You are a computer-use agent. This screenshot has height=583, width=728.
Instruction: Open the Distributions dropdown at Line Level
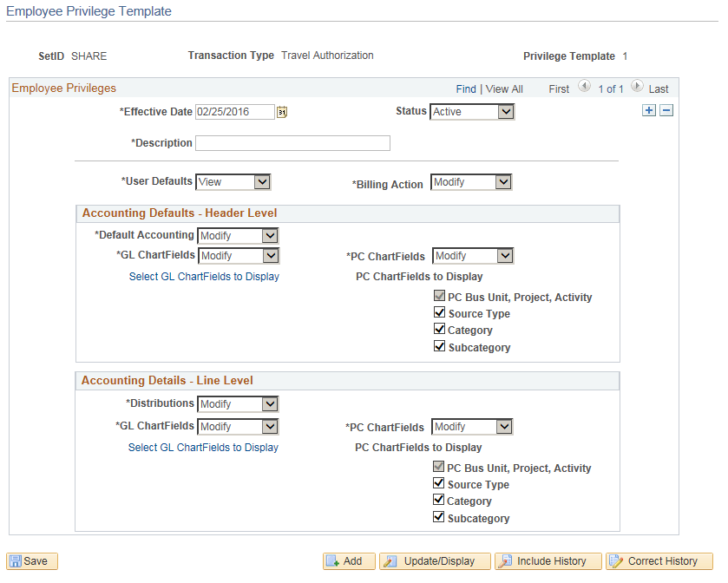tap(269, 403)
